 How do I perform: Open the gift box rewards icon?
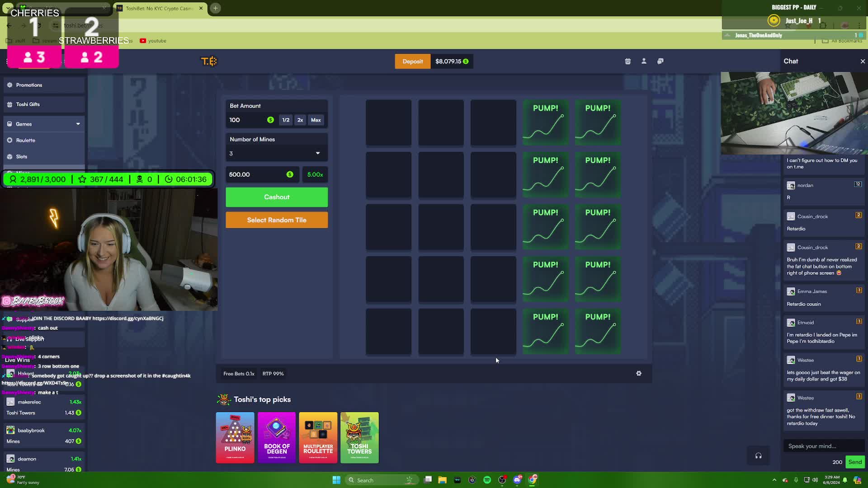click(x=627, y=61)
